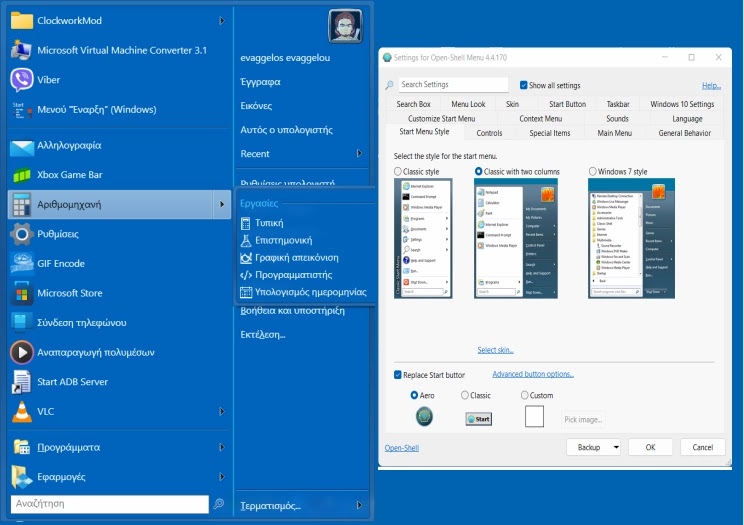Launch GIF Encode icon
Viewport: 744px width, 525px height.
coord(21,263)
